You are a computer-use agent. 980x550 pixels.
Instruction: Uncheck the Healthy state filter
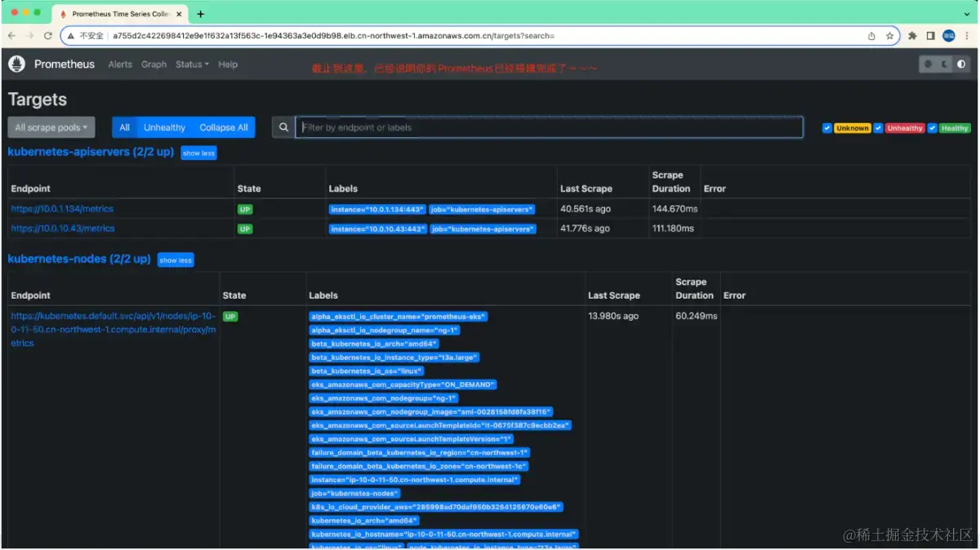(x=932, y=128)
